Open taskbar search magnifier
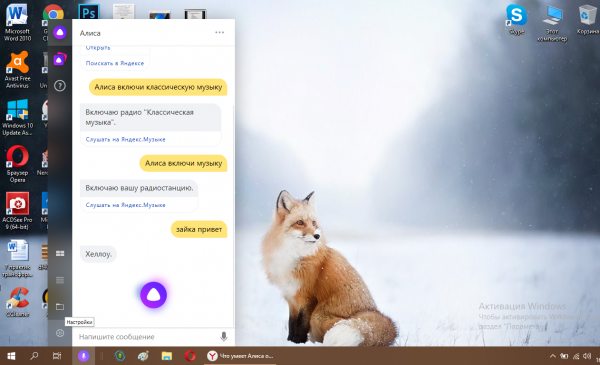The image size is (600, 365). [34, 356]
